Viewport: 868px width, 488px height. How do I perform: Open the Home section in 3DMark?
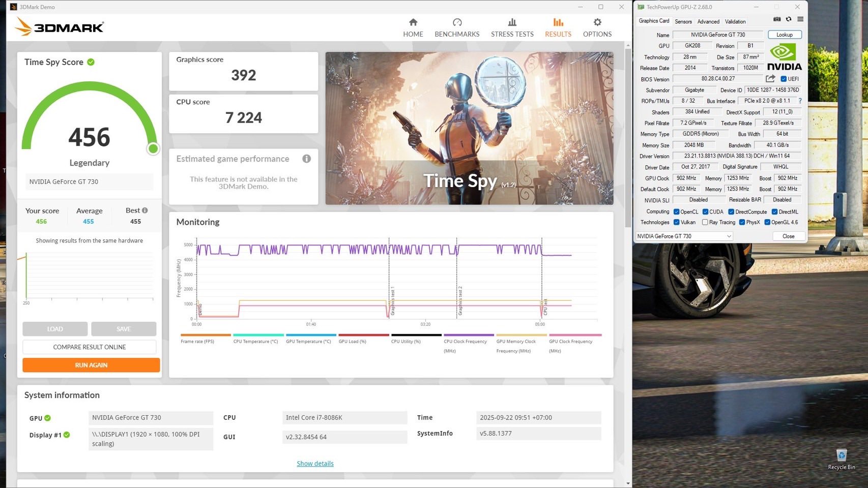click(x=413, y=27)
